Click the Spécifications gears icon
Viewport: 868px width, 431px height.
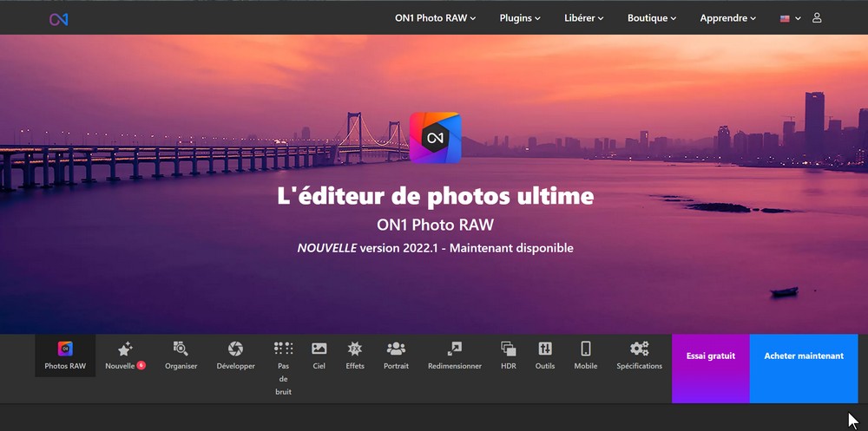tap(640, 349)
